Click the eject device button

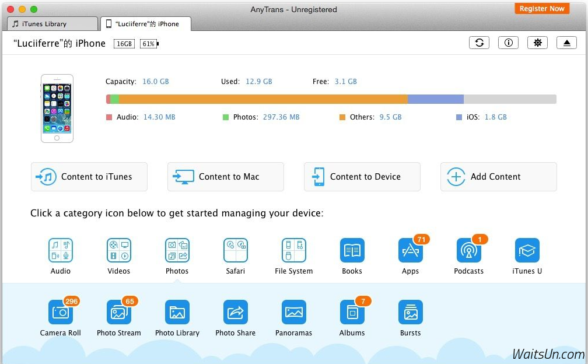pyautogui.click(x=566, y=43)
